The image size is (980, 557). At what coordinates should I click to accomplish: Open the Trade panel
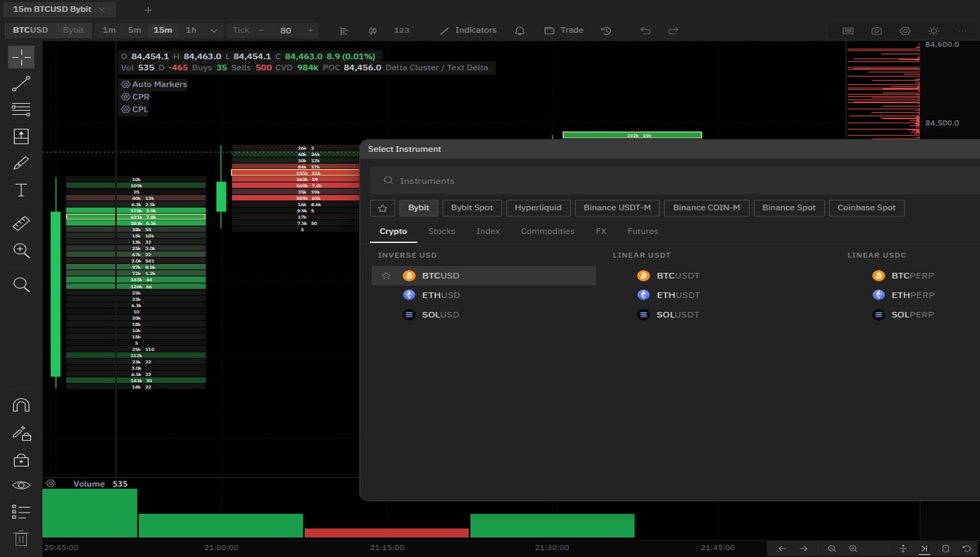click(564, 30)
